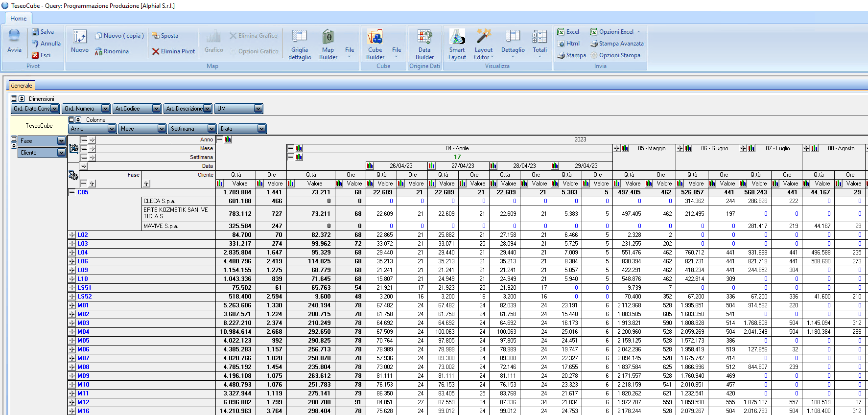This screenshot has width=868, height=415.
Task: Duplicate the pivot with Nuovo (copia)
Action: click(119, 36)
